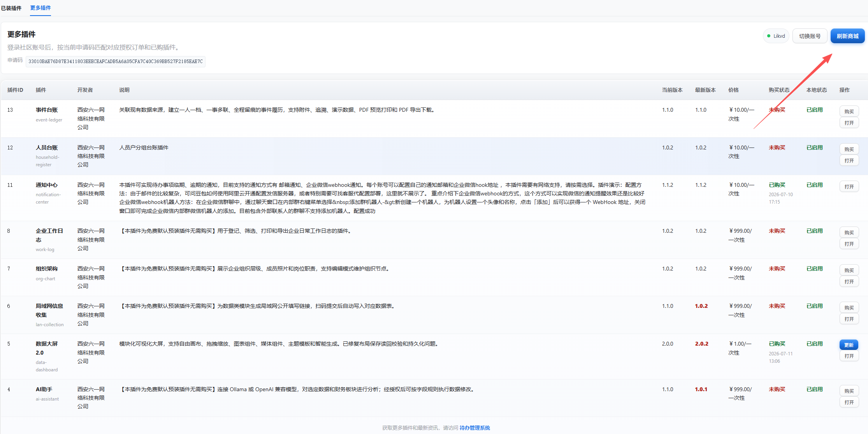
Task: Click 更新 for 数据大屏 2.0
Action: (849, 345)
